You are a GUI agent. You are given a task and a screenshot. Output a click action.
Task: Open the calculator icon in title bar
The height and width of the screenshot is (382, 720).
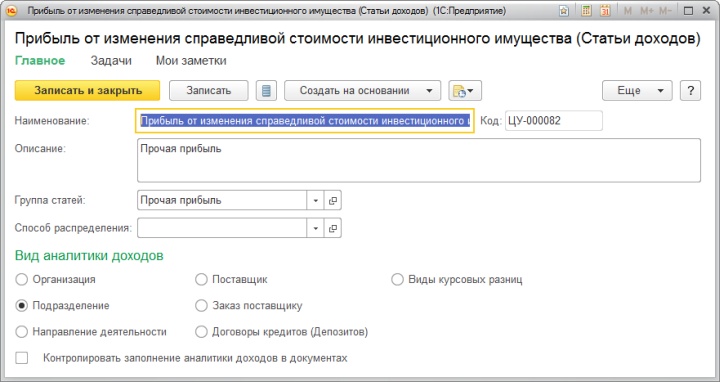click(586, 11)
